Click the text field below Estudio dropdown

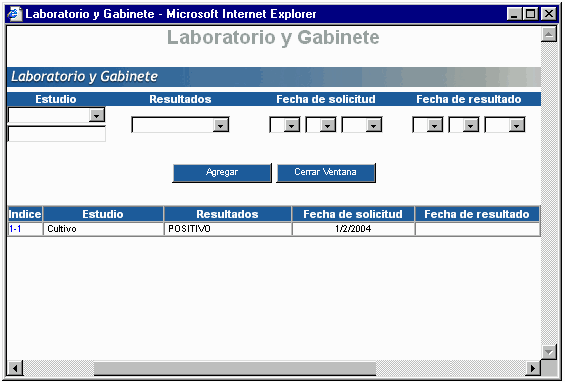(x=57, y=134)
